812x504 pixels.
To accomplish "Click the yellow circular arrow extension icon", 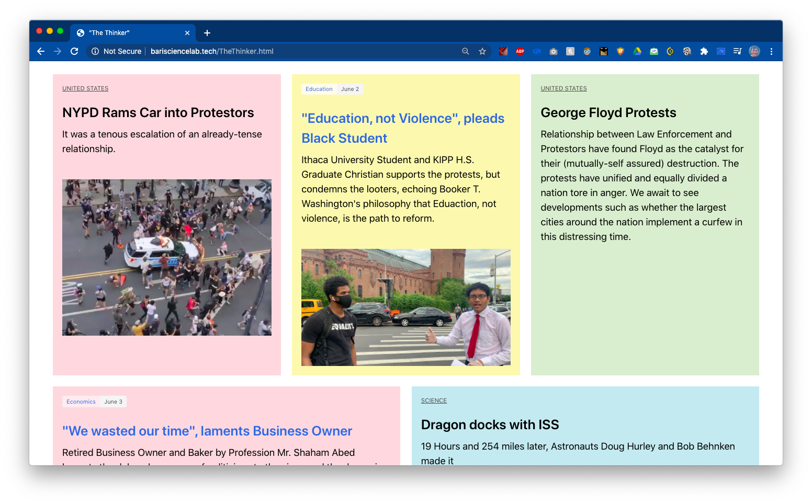I will tap(670, 51).
